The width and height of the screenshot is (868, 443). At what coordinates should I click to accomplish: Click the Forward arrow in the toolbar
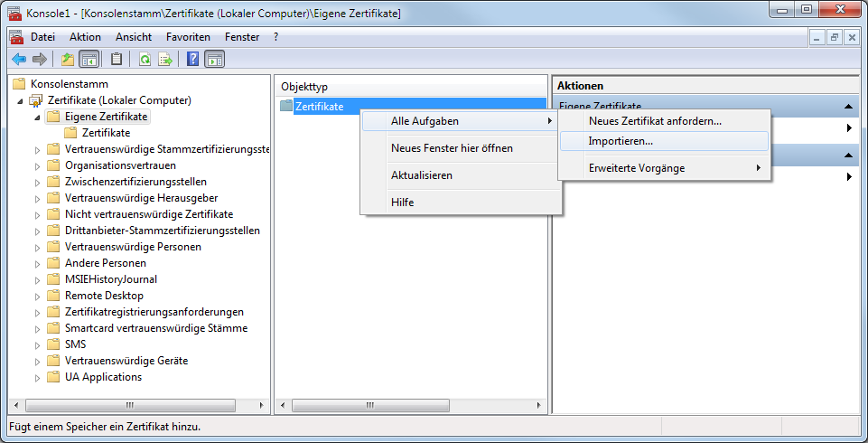click(x=40, y=60)
